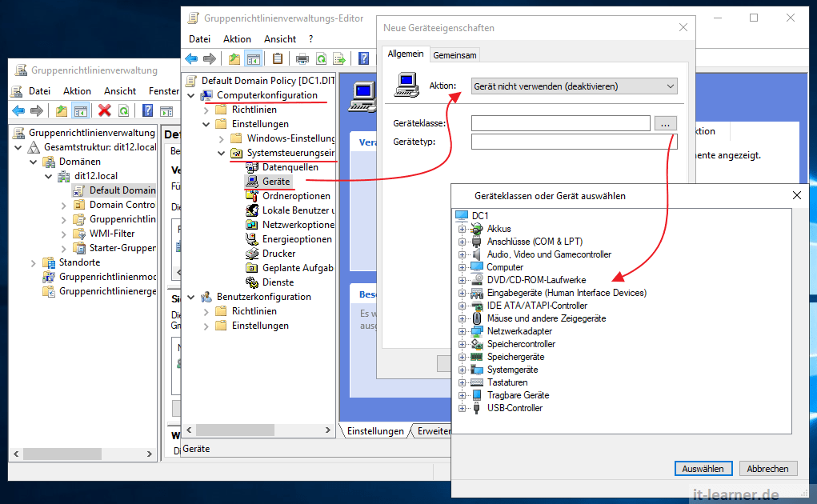The width and height of the screenshot is (817, 504).
Task: Click the Auswählen button
Action: pyautogui.click(x=703, y=469)
